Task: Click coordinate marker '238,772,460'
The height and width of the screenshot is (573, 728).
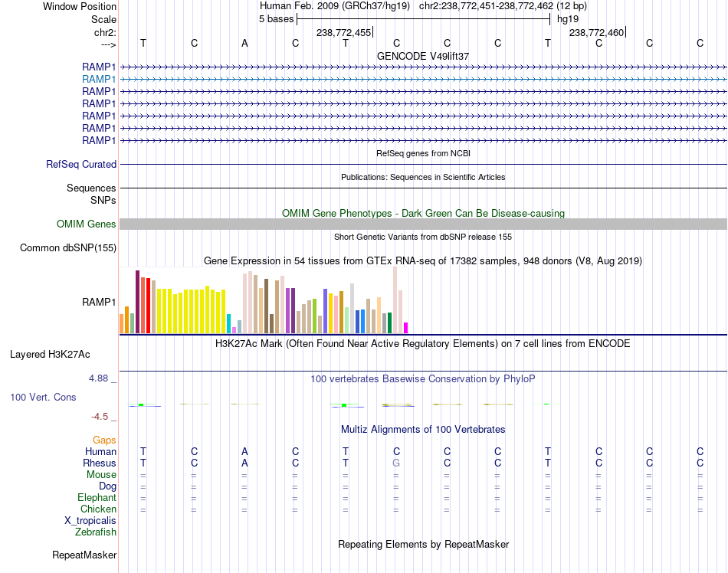Action: (597, 32)
